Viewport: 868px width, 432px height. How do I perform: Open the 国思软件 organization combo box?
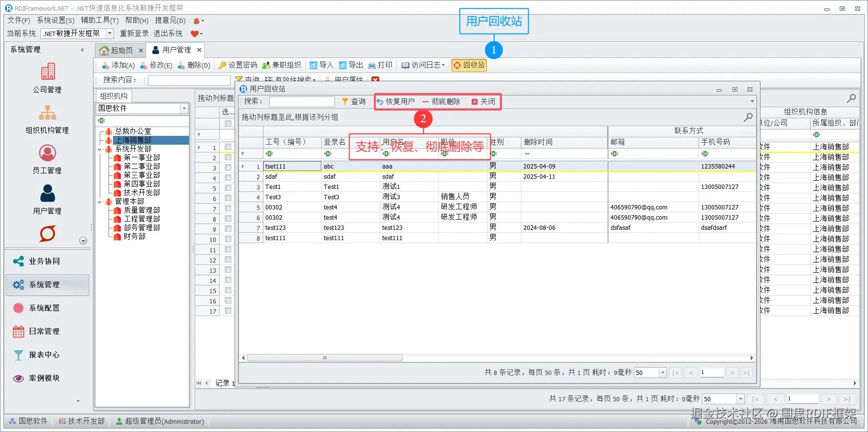tap(142, 108)
